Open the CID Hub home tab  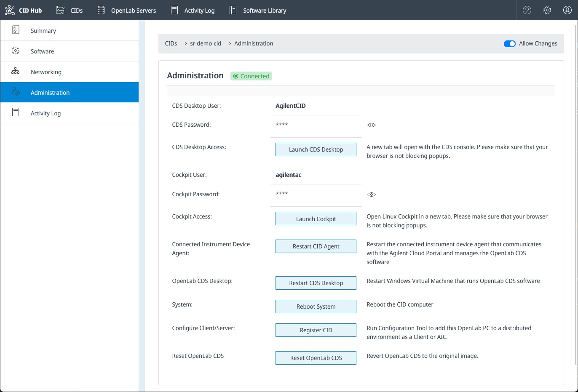click(24, 10)
